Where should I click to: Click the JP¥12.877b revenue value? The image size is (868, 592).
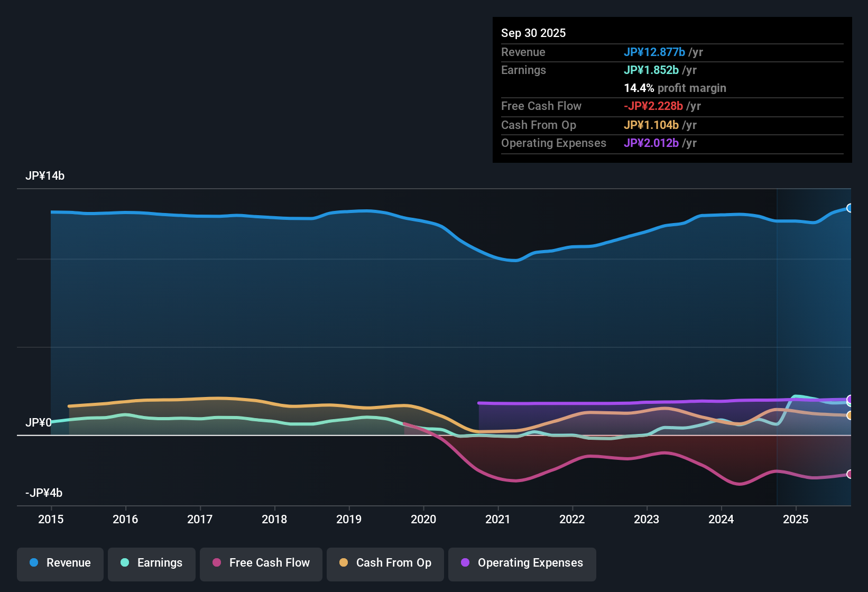654,52
